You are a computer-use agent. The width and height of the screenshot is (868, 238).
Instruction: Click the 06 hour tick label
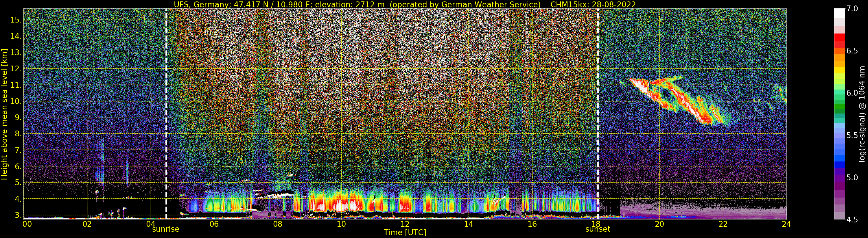[214, 224]
